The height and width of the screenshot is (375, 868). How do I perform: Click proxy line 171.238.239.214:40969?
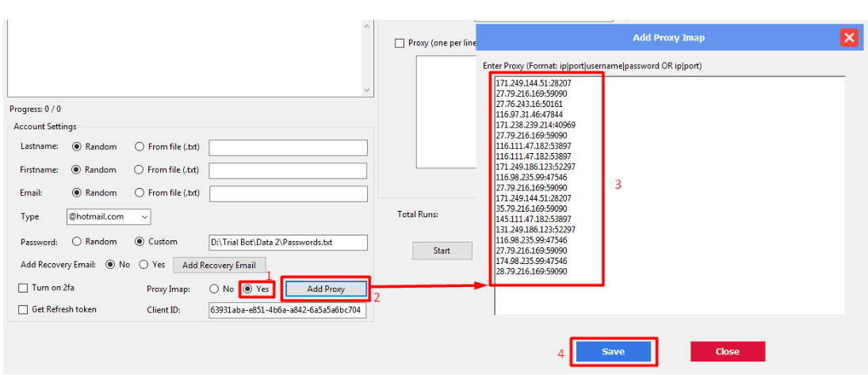coord(536,125)
